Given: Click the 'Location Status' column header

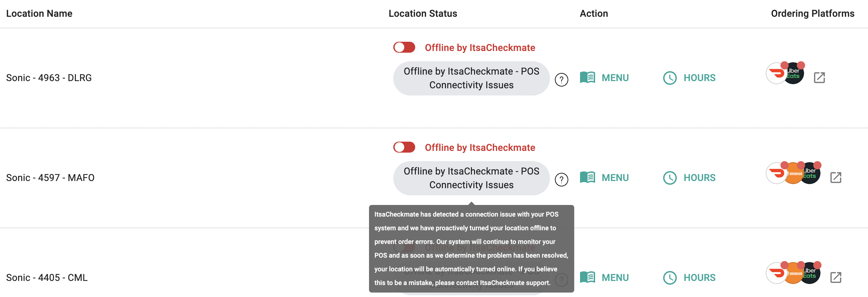Looking at the screenshot, I should 423,13.
